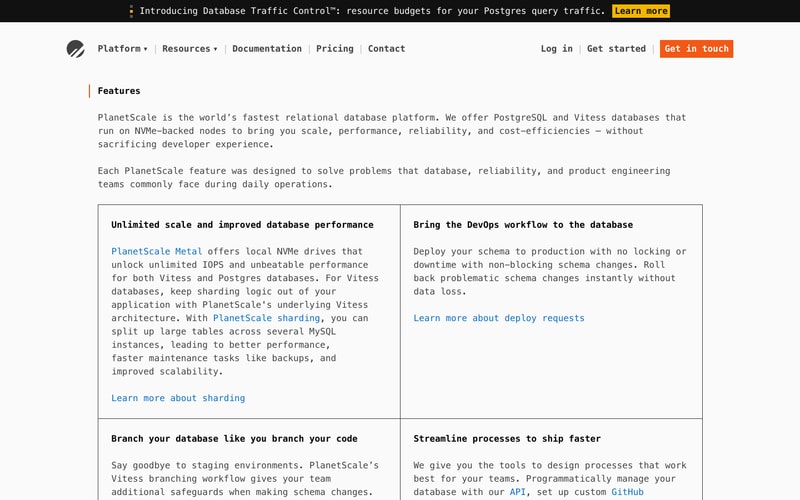The image size is (800, 500).
Task: Open the Contact page
Action: tap(386, 48)
